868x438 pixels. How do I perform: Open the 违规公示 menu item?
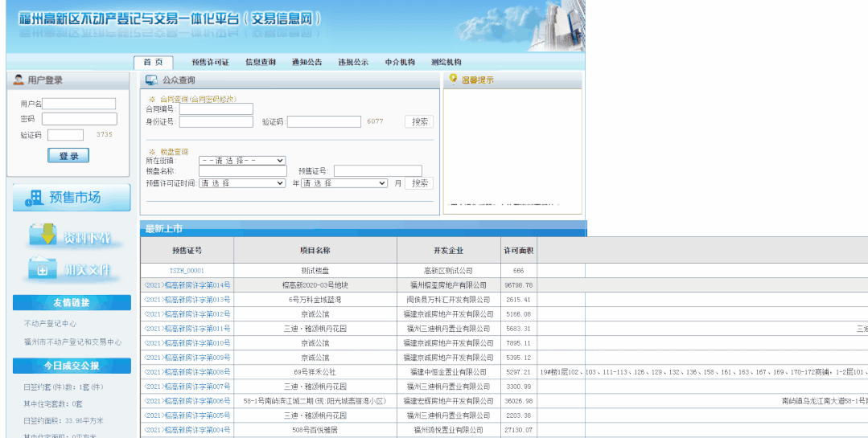pyautogui.click(x=353, y=63)
